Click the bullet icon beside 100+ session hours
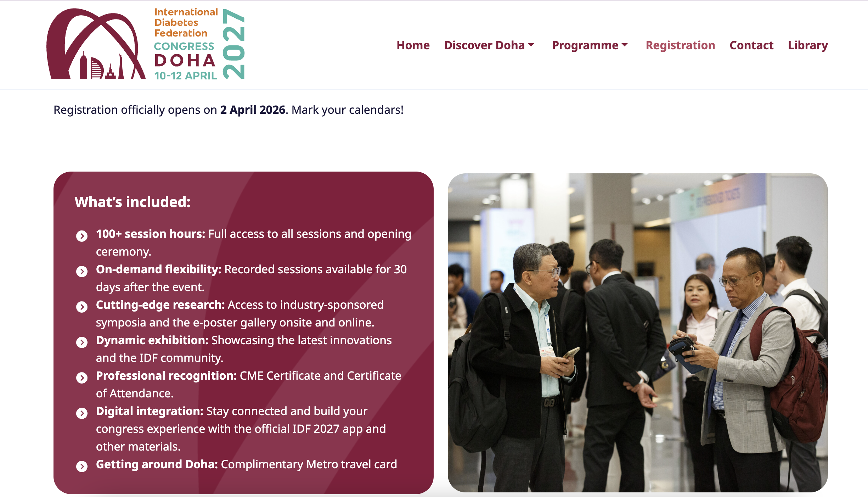This screenshot has width=868, height=497. pyautogui.click(x=82, y=236)
